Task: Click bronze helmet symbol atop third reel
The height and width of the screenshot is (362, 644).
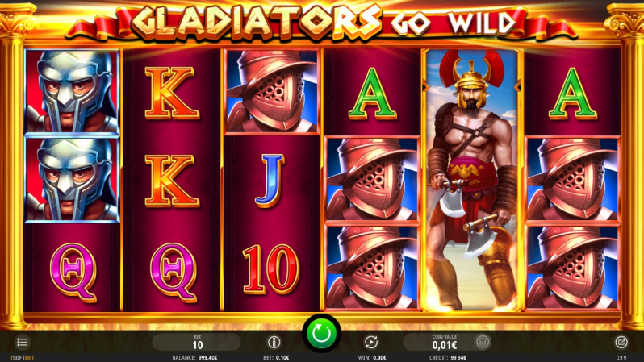Action: click(271, 92)
